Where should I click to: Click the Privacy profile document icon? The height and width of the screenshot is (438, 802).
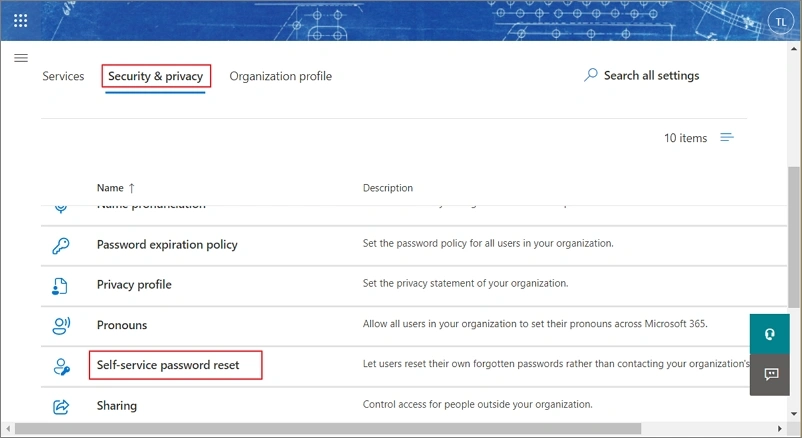pyautogui.click(x=60, y=286)
